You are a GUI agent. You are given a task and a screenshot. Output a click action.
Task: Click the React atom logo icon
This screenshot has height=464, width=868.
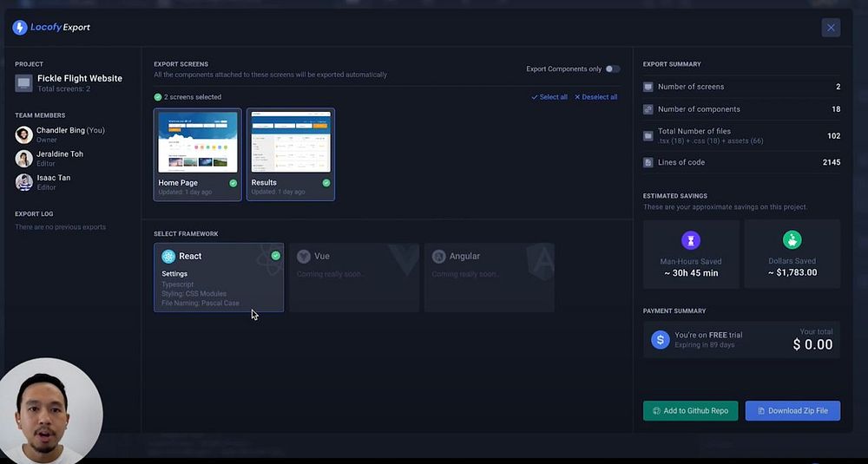click(168, 256)
